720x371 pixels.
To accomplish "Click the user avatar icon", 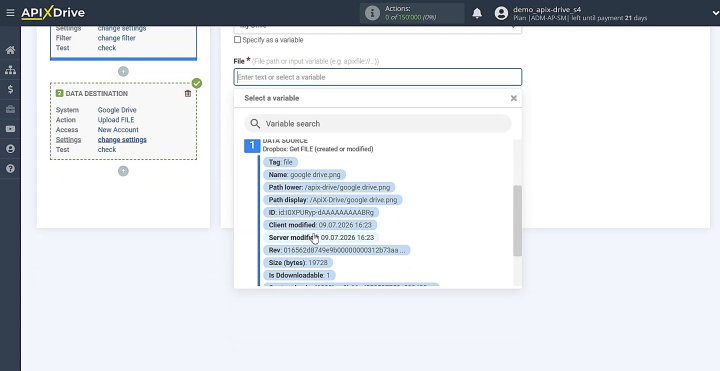I will tap(501, 13).
